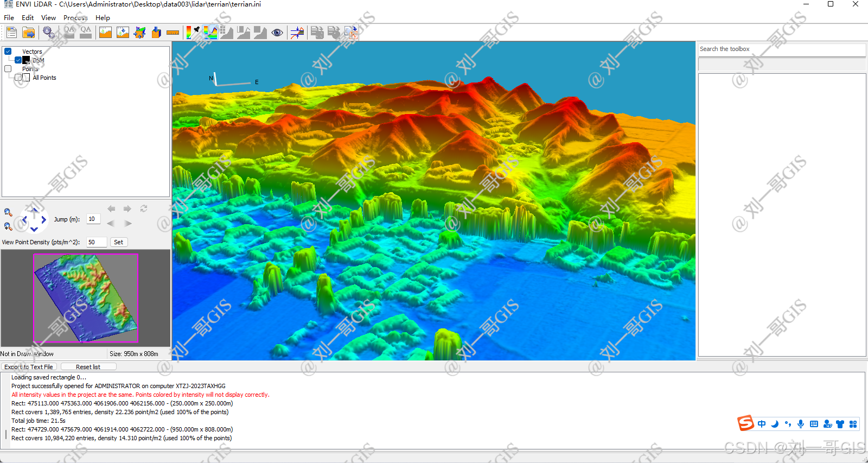Click the gray back history arrow
Screen dimensions: 868x463
tap(111, 208)
